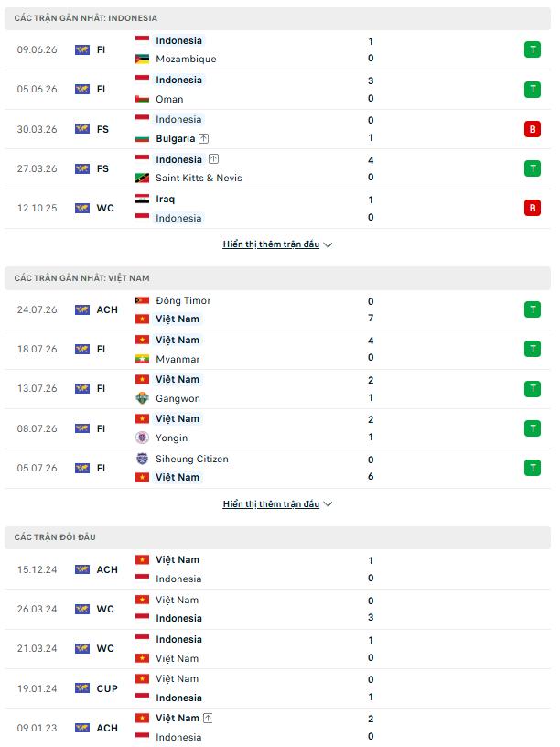
Task: Expand more matches under Việt Nam section
Action: 271,504
